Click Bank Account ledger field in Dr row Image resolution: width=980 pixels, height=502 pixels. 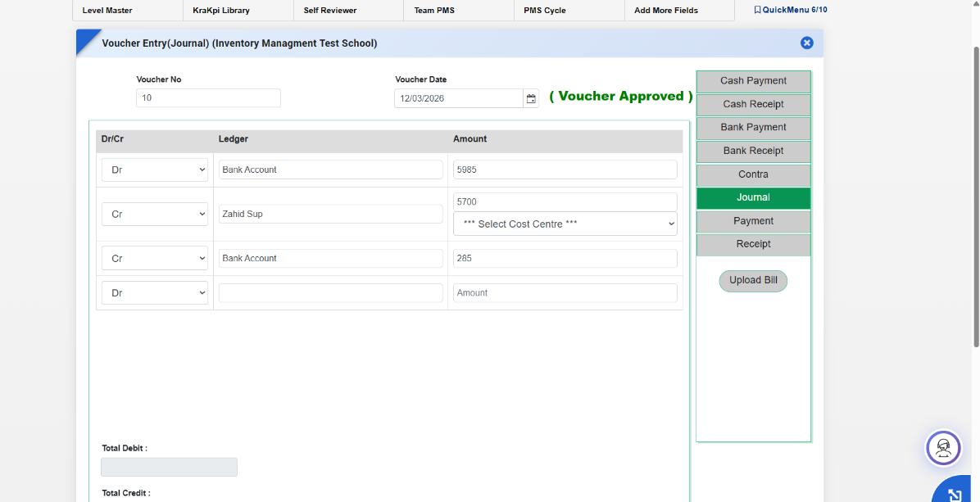point(330,170)
